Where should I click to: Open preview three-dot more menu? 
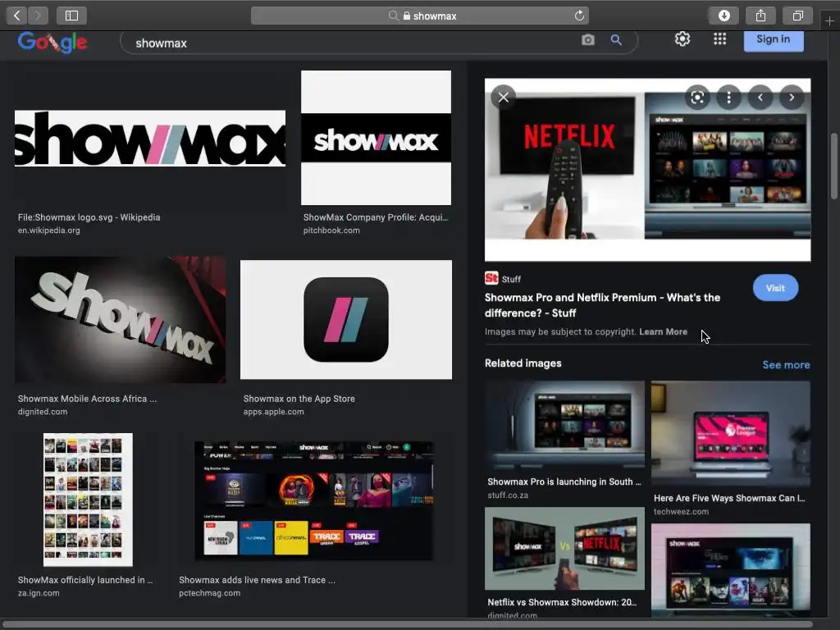coord(728,97)
